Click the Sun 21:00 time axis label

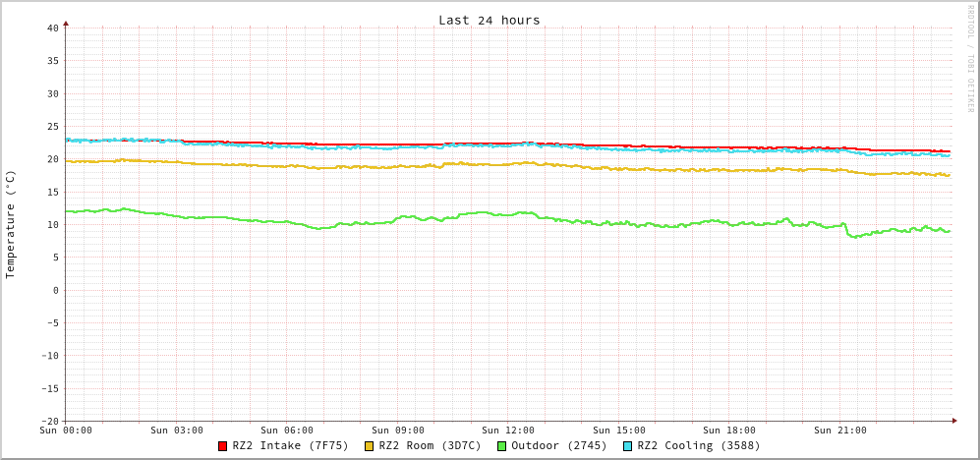pos(840,431)
